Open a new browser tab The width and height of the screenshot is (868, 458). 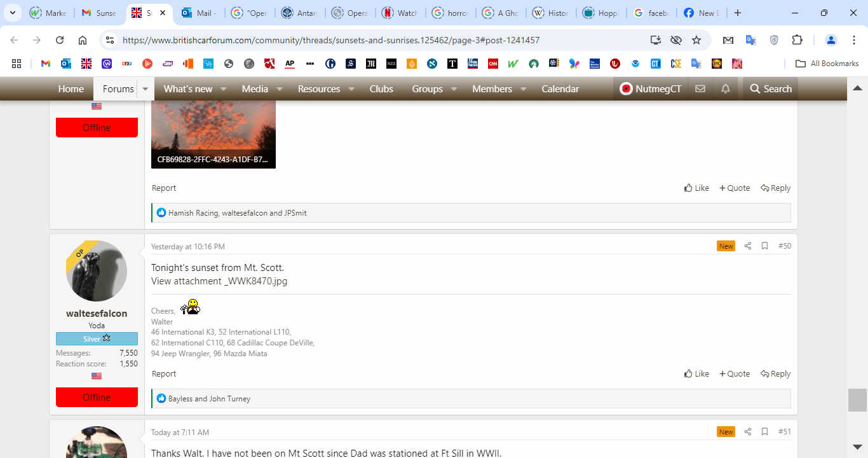coord(738,13)
